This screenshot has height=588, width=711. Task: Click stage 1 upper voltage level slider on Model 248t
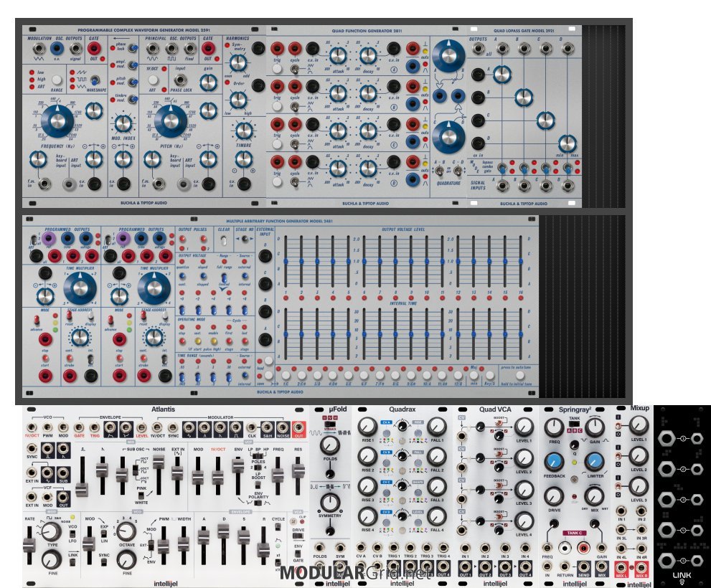286,261
